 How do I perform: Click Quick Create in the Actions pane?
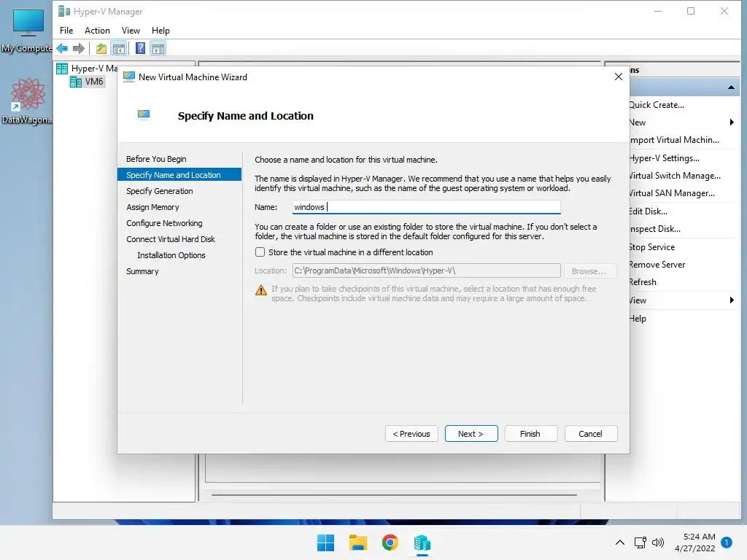(x=657, y=105)
